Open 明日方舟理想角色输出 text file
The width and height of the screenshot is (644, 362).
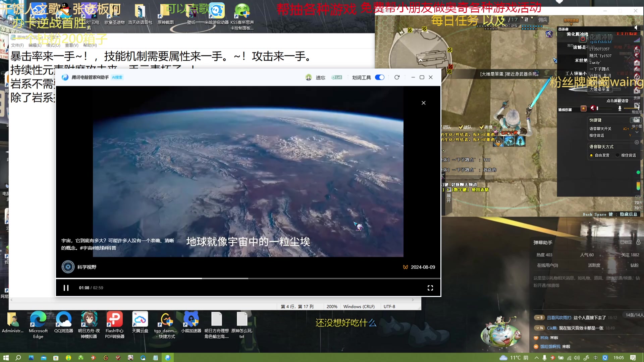point(217,325)
